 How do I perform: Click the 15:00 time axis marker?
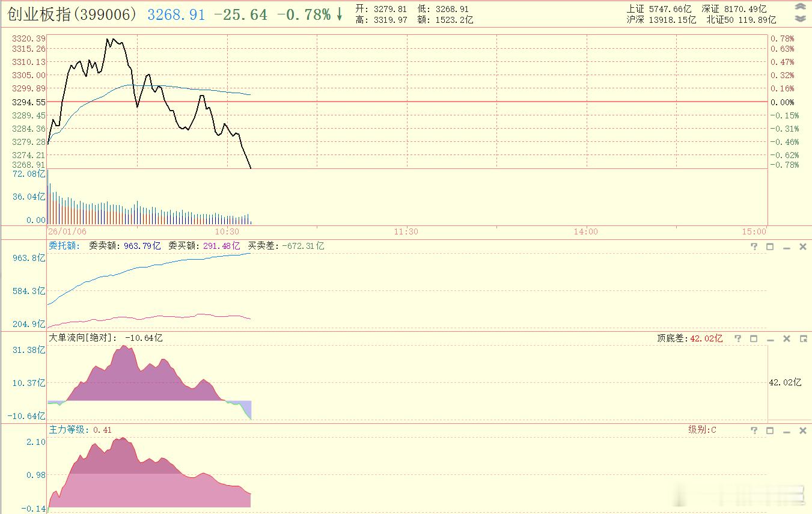[754, 231]
